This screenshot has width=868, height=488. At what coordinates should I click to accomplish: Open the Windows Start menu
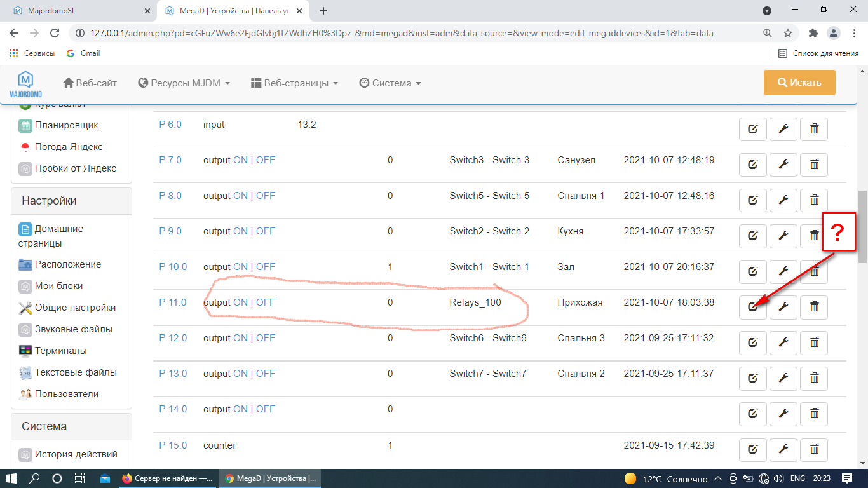[x=12, y=478]
